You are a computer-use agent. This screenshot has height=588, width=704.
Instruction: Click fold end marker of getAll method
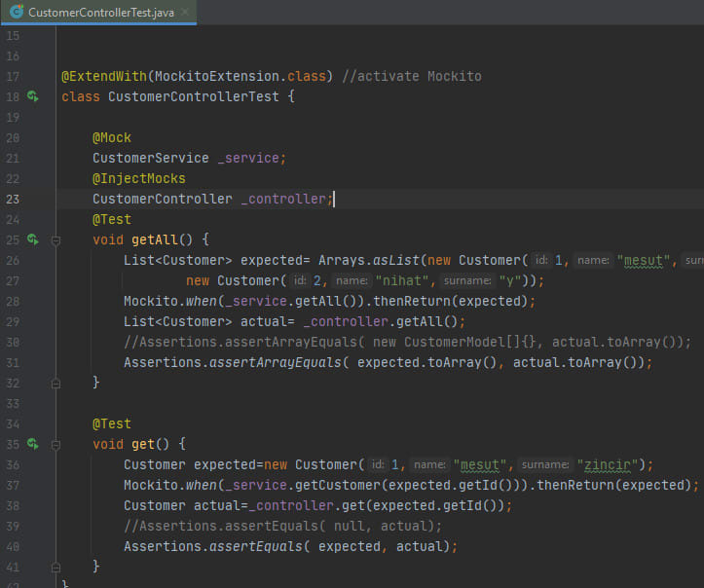pyautogui.click(x=56, y=384)
